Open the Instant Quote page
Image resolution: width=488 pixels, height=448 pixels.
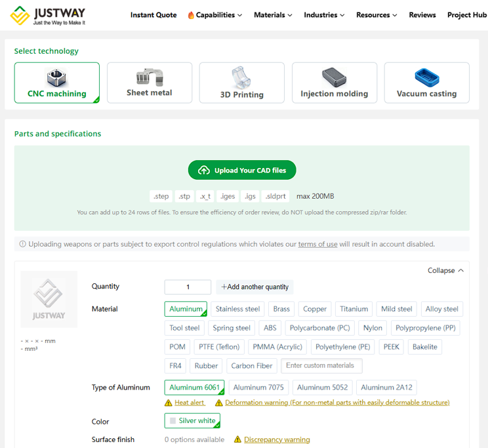[x=153, y=15]
